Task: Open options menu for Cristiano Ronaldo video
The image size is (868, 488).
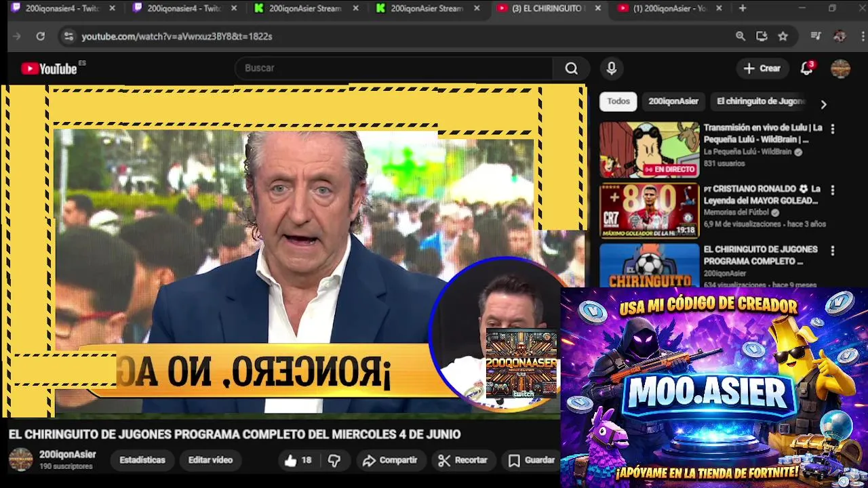Action: [833, 190]
